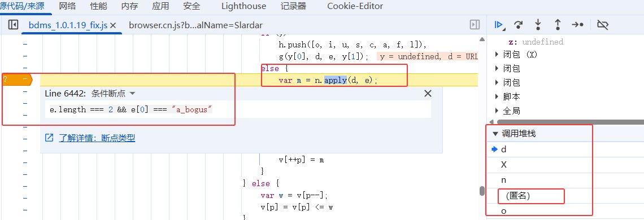Click the line h.push([o, i, u, s, c, a, f, l])
The height and width of the screenshot is (220, 644).
point(353,45)
